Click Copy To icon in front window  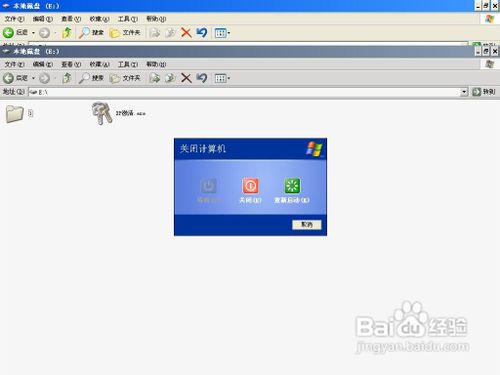(x=170, y=78)
